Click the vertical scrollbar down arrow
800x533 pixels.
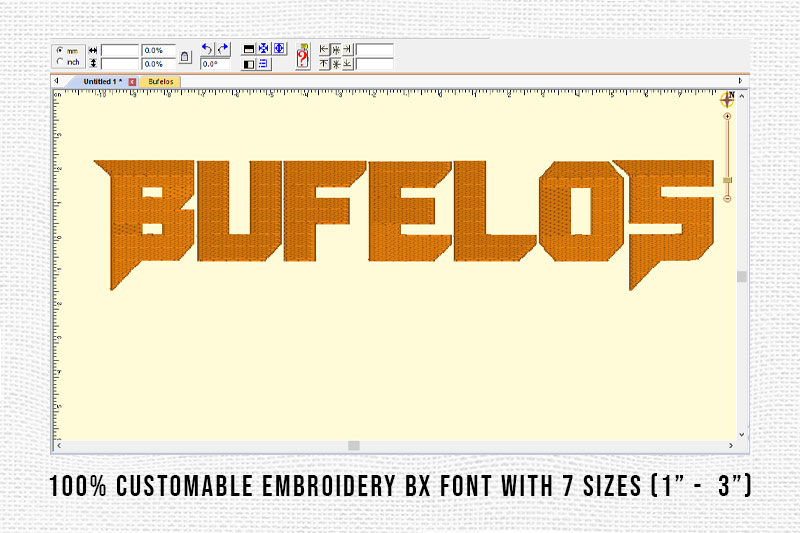(x=742, y=435)
